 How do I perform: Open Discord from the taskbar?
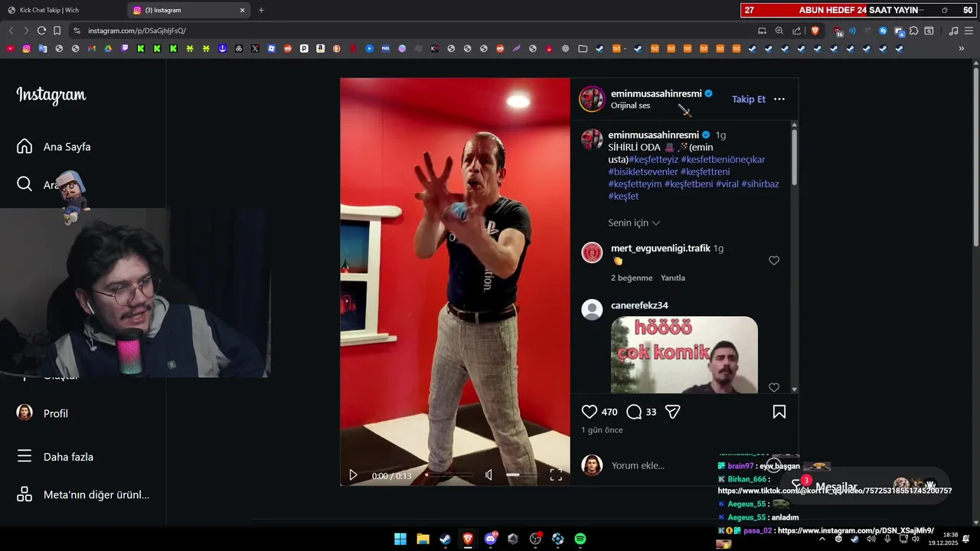pyautogui.click(x=491, y=539)
